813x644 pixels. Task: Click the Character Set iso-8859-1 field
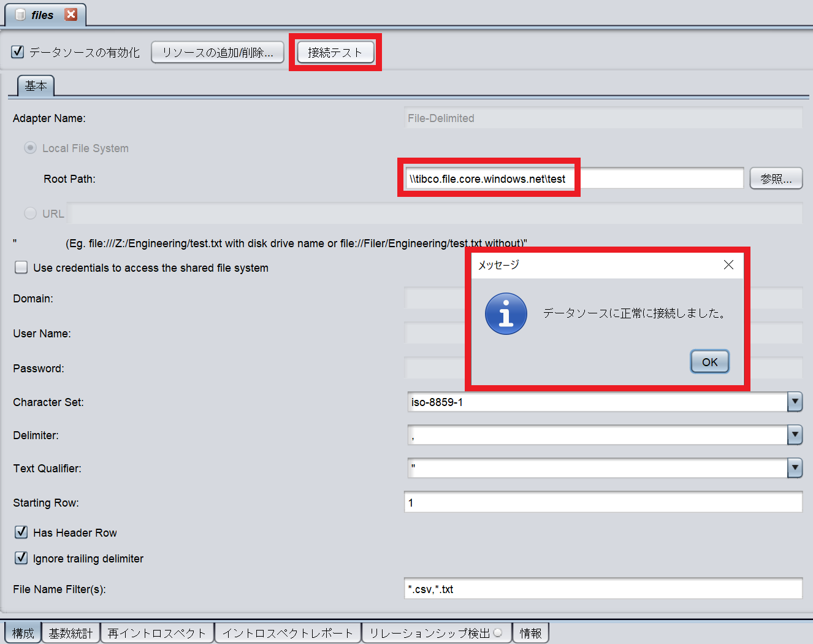click(x=597, y=402)
